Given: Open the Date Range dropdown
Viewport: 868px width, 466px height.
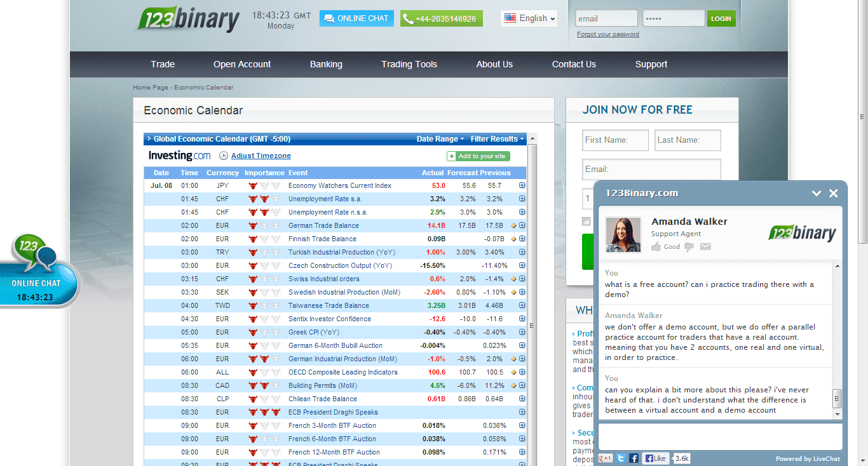Looking at the screenshot, I should point(440,138).
